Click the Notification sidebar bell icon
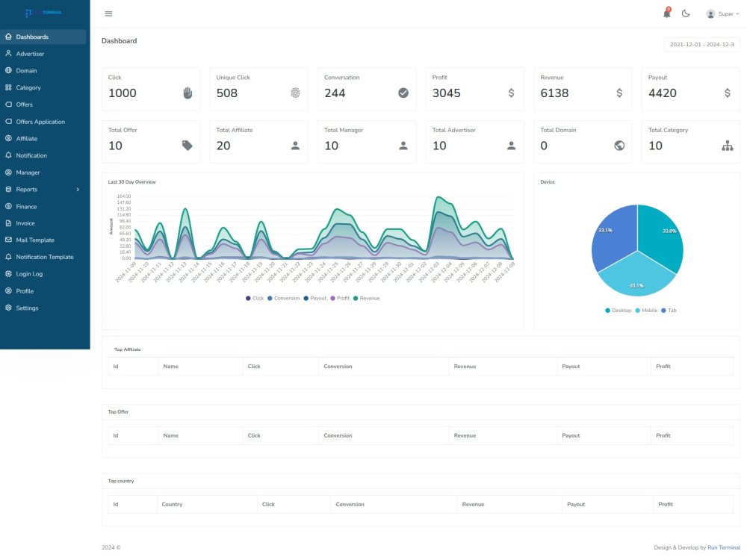Screen dimensions: 747x560 click(8, 155)
